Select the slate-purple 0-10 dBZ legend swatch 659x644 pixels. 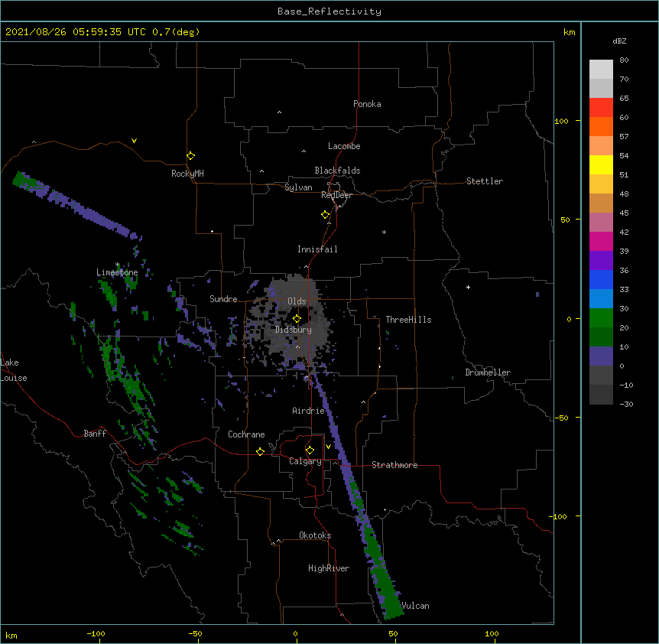pos(601,356)
